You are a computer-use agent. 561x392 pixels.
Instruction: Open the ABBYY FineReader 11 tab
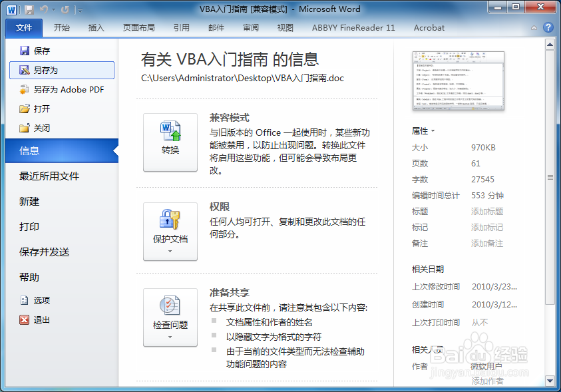click(x=353, y=28)
